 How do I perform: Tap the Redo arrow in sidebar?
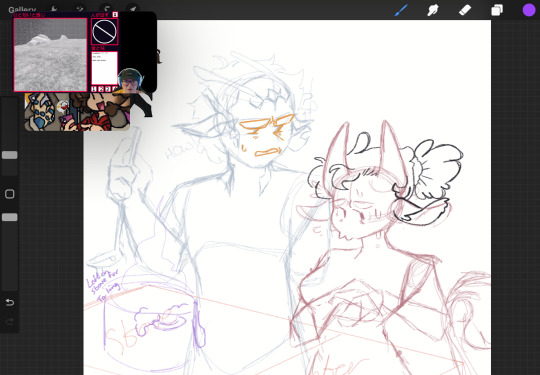10,322
